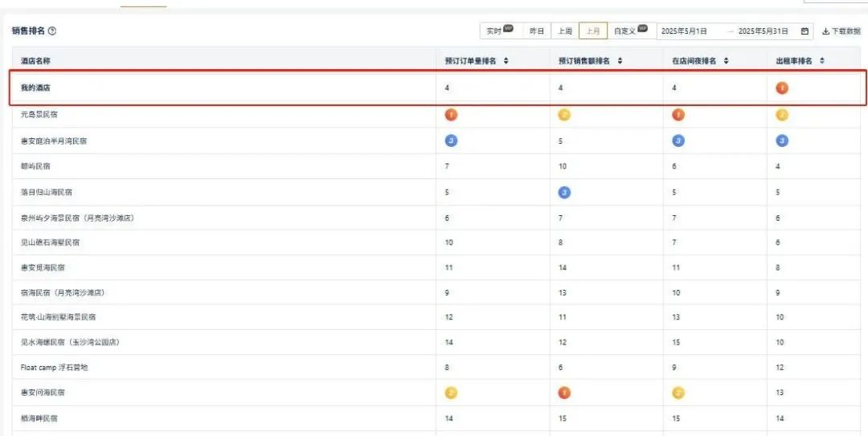Click the 下载数据 download button
Viewport: 868px width, 436px height.
pyautogui.click(x=841, y=31)
